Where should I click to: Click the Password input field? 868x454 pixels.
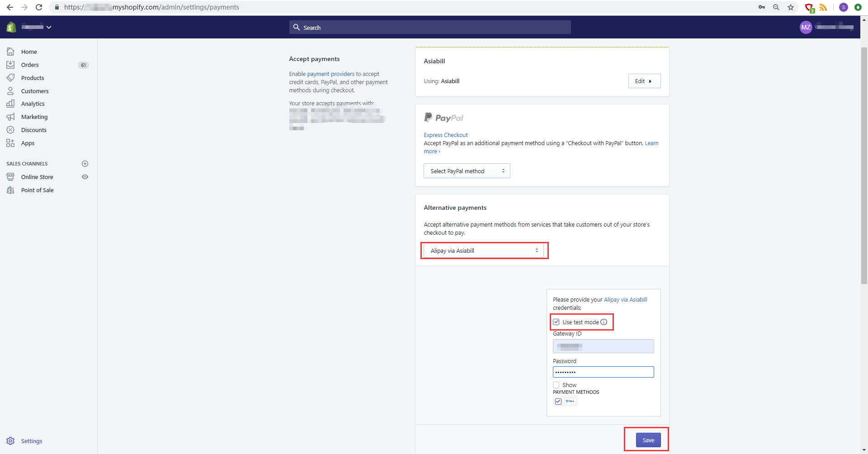(x=603, y=372)
